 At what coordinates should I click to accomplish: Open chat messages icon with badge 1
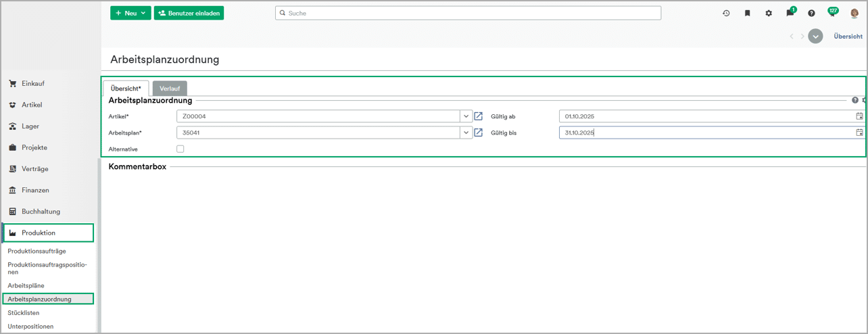click(790, 13)
